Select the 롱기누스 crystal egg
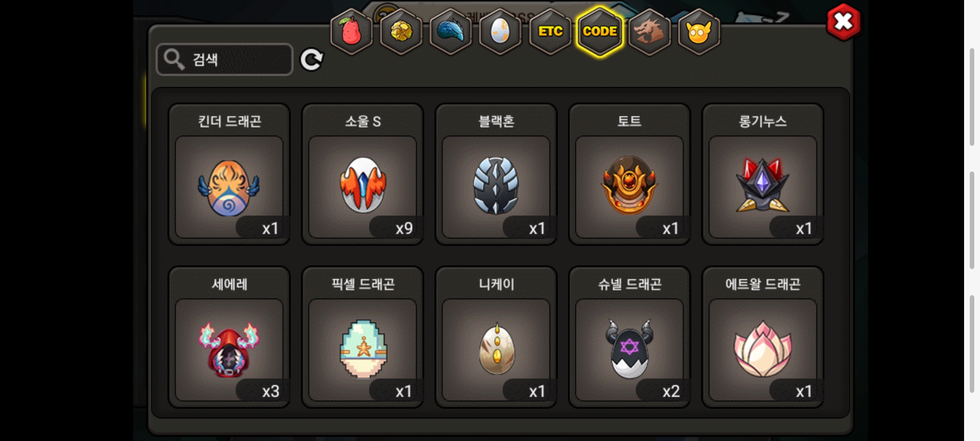The height and width of the screenshot is (441, 980). (x=763, y=174)
